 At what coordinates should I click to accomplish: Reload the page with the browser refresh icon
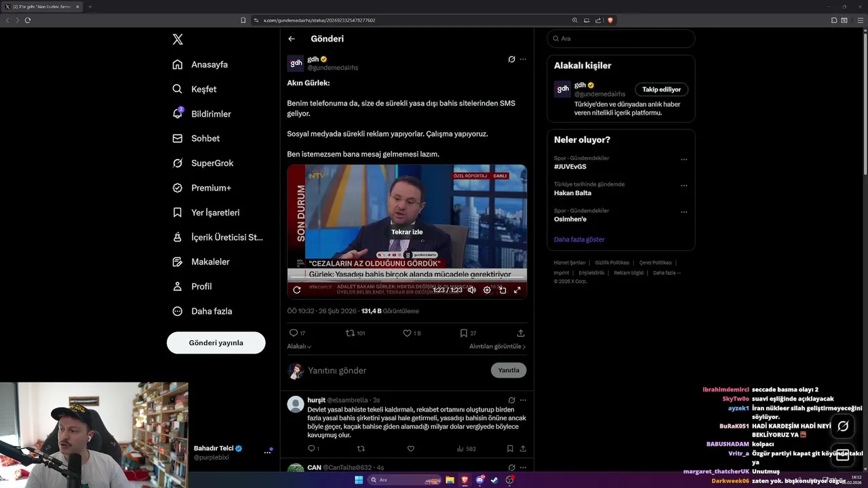pyautogui.click(x=28, y=20)
